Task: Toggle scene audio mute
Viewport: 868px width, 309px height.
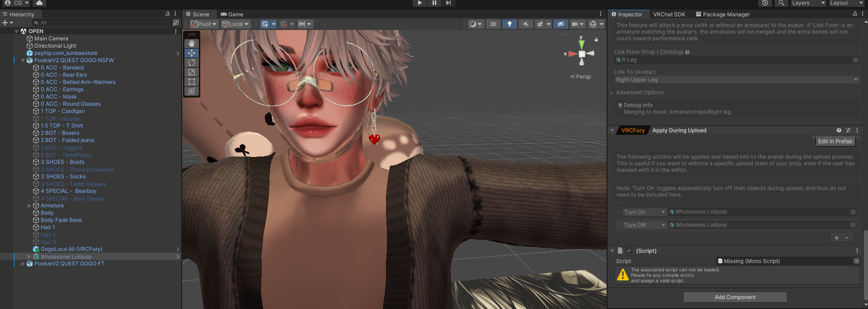Action: point(526,24)
